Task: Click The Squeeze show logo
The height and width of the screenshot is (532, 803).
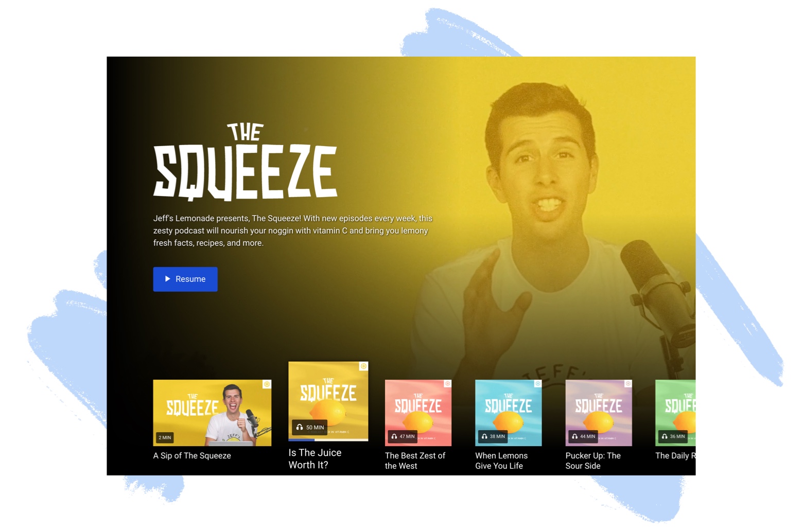Action: (x=245, y=162)
